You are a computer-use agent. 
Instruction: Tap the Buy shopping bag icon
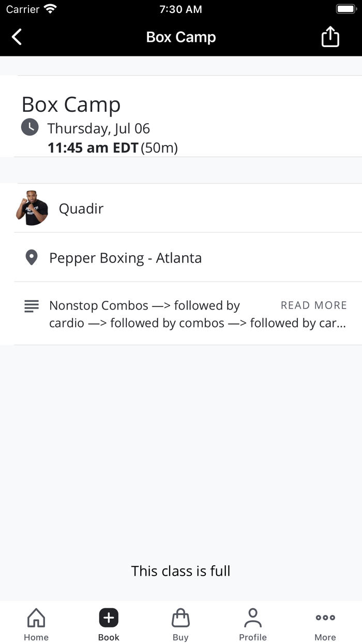pos(180,617)
